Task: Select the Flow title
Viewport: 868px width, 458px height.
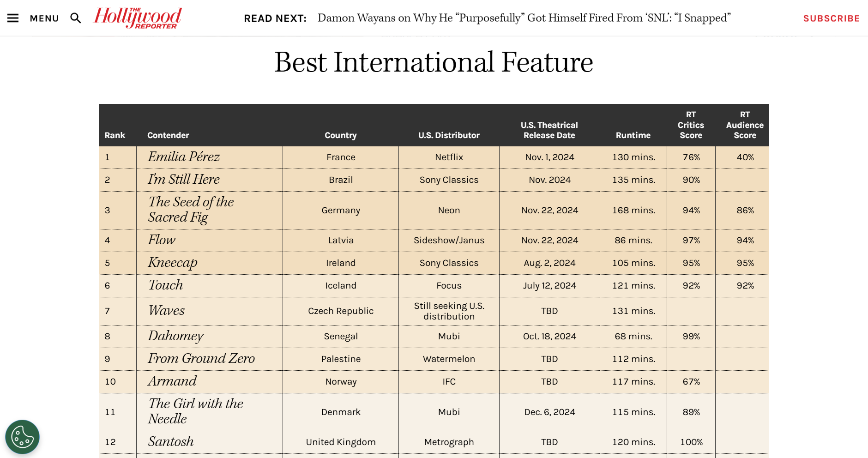Action: click(x=162, y=240)
